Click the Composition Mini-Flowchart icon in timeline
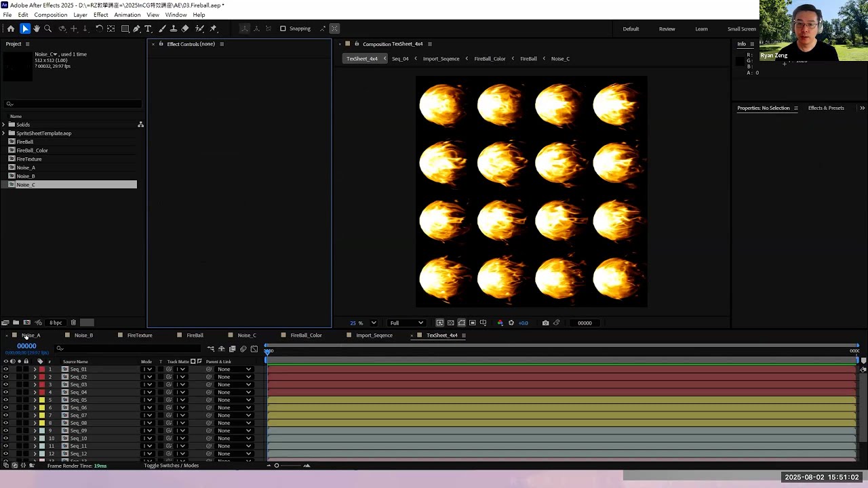Viewport: 868px width, 488px height. (211, 349)
